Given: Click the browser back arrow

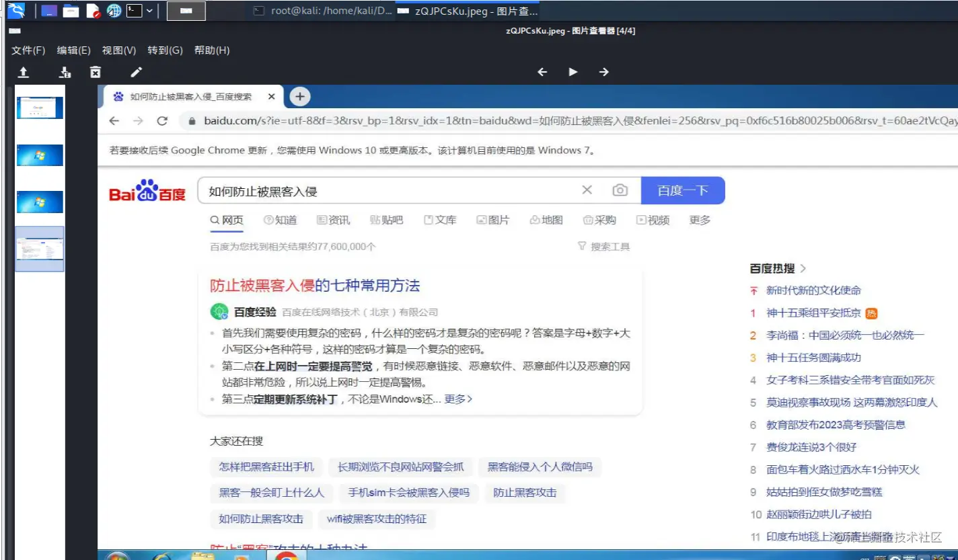Looking at the screenshot, I should (114, 121).
